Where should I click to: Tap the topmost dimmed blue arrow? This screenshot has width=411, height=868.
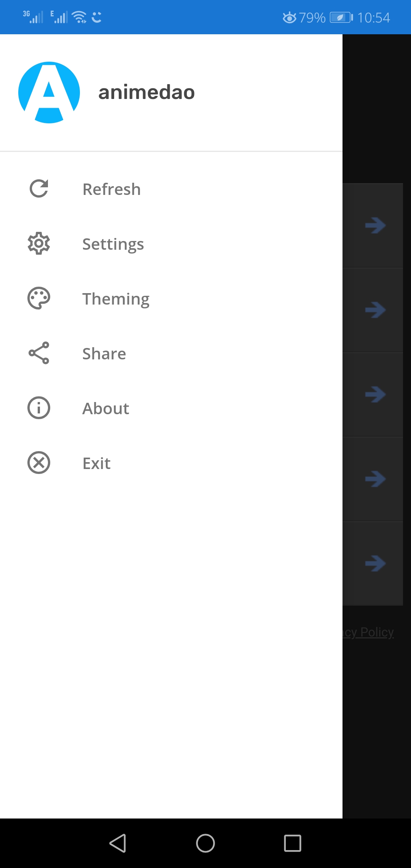pos(375,225)
